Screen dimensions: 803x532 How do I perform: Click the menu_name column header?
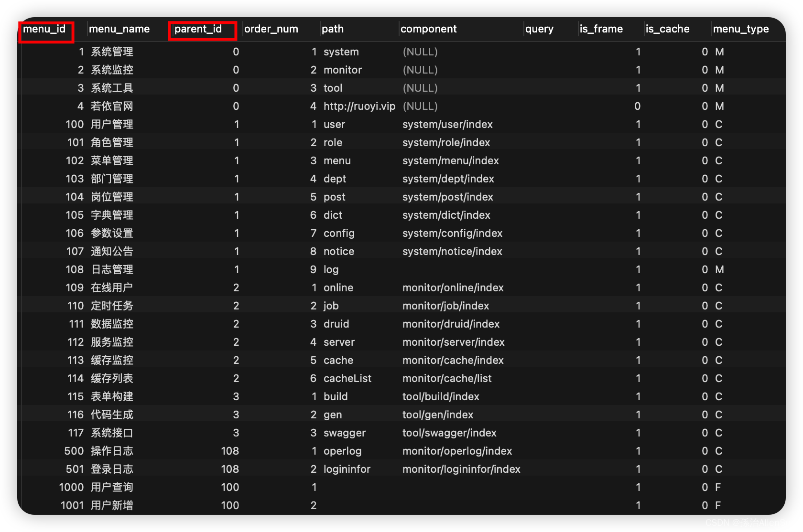(119, 29)
